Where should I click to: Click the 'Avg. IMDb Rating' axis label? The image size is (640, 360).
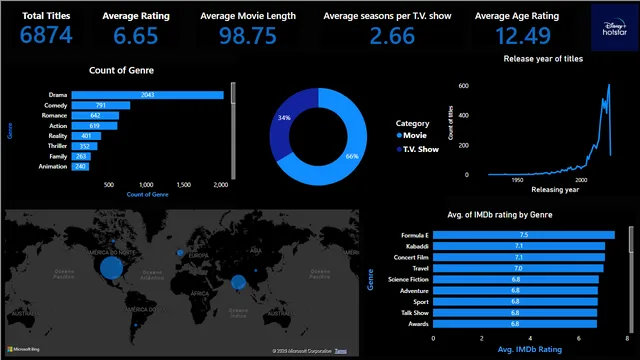[x=530, y=349]
